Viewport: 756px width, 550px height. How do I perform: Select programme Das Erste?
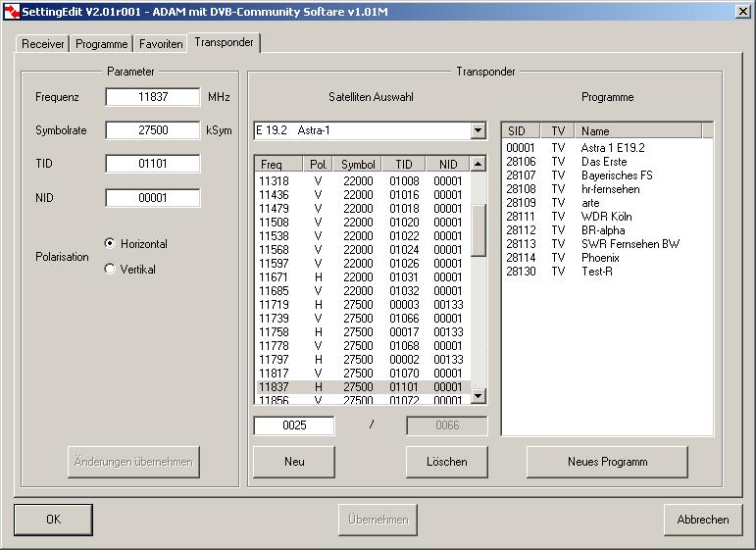point(607,162)
